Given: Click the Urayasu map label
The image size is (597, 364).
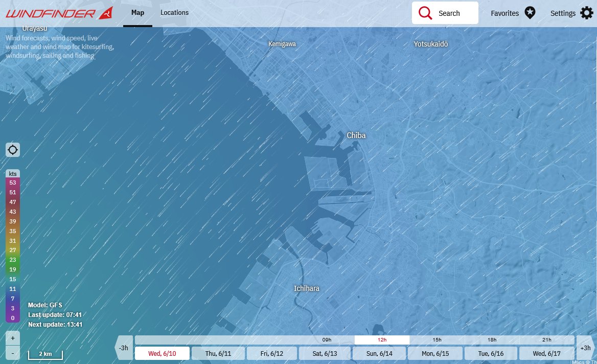Looking at the screenshot, I should pyautogui.click(x=35, y=29).
